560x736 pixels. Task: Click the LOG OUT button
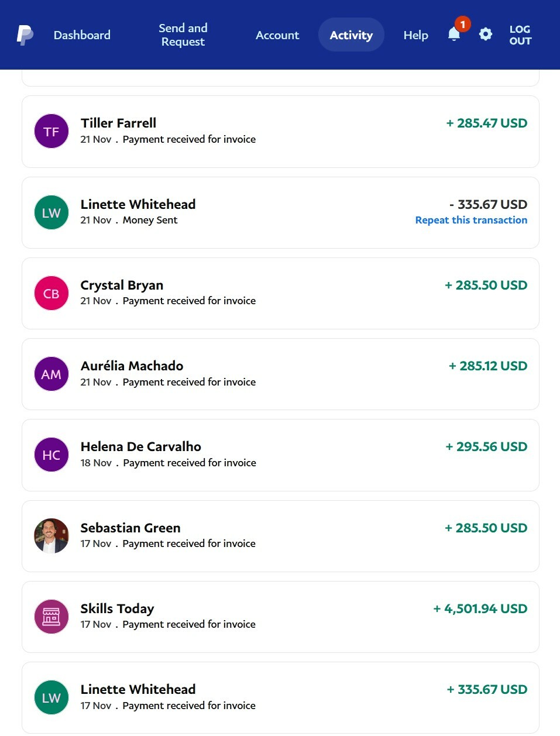click(520, 35)
